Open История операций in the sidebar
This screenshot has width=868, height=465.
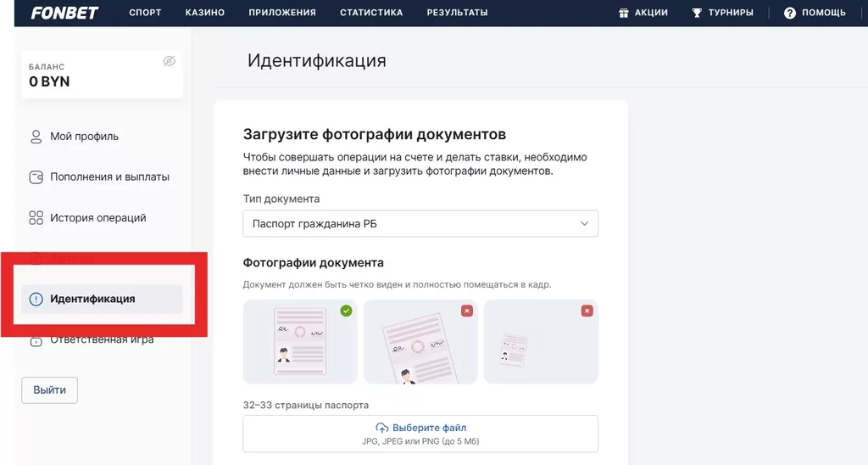(98, 218)
